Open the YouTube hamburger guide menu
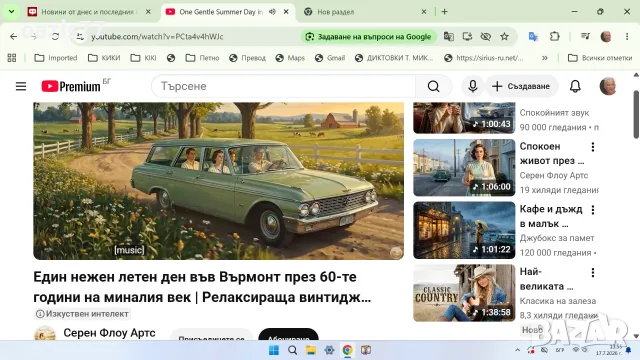Screen dimensions: 640x360 tap(21, 86)
